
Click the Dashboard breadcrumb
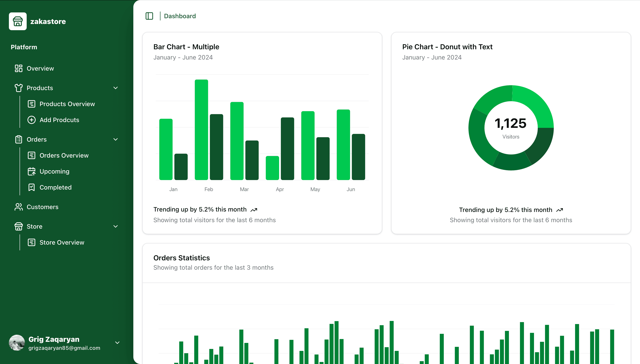point(180,16)
